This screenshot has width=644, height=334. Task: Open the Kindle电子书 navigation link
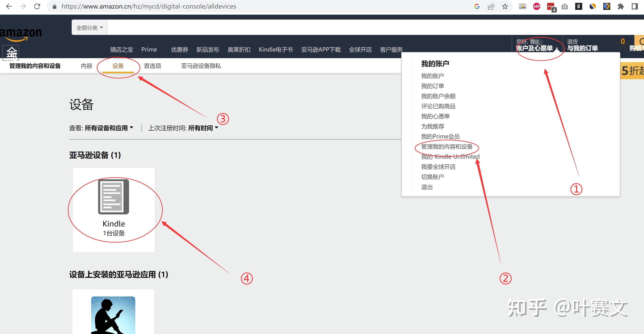coord(275,50)
